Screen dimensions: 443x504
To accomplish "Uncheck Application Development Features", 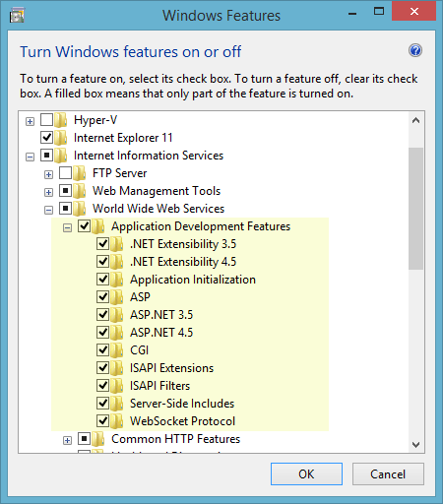I will (x=84, y=225).
